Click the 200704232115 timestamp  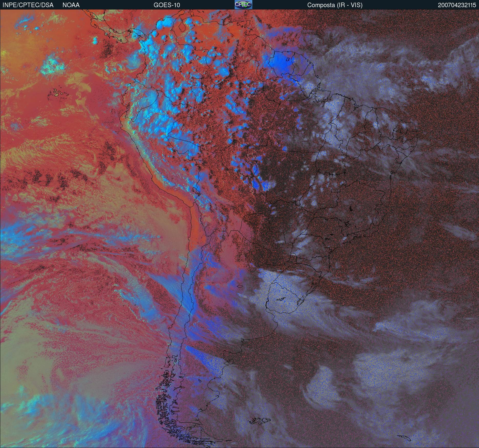pyautogui.click(x=457, y=5)
